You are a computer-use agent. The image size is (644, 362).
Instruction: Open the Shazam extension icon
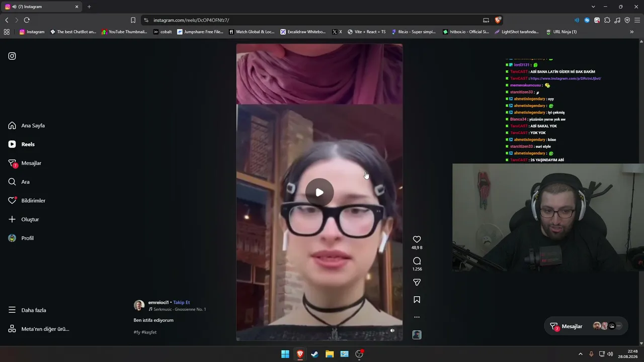tap(587, 20)
